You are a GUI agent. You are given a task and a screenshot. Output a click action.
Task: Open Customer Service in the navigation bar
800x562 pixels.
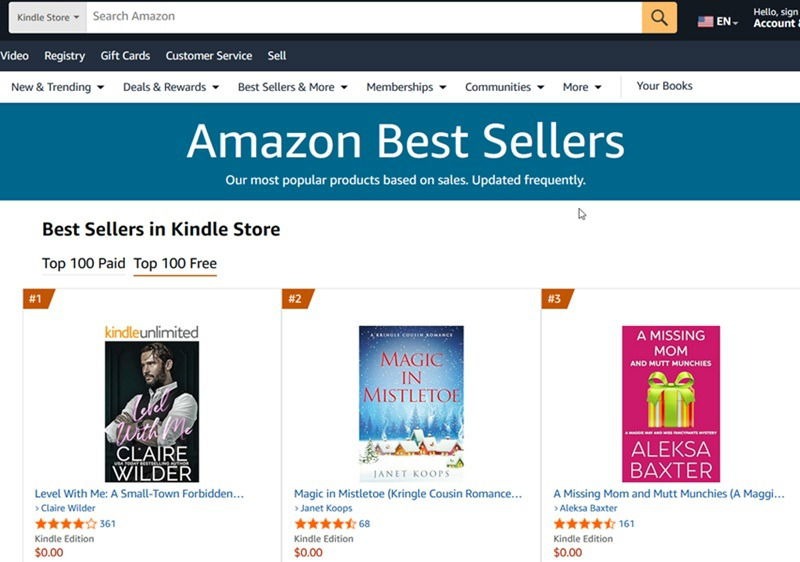[209, 56]
